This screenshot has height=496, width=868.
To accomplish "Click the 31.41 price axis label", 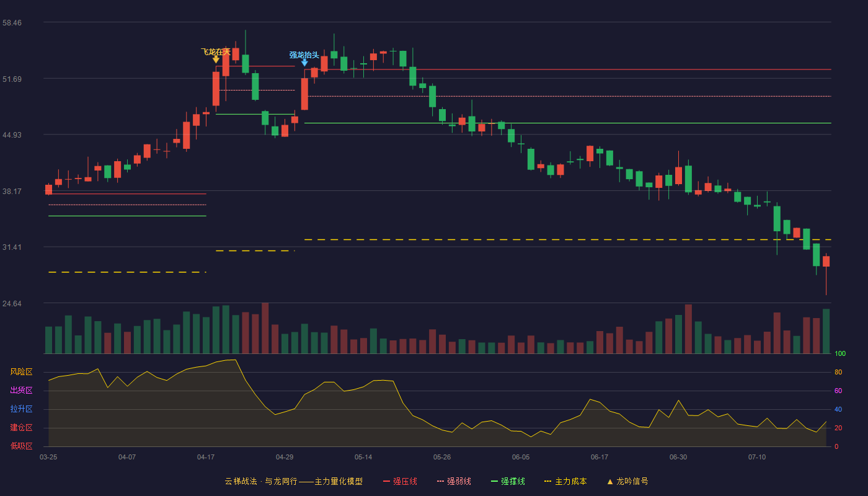I will pos(12,247).
